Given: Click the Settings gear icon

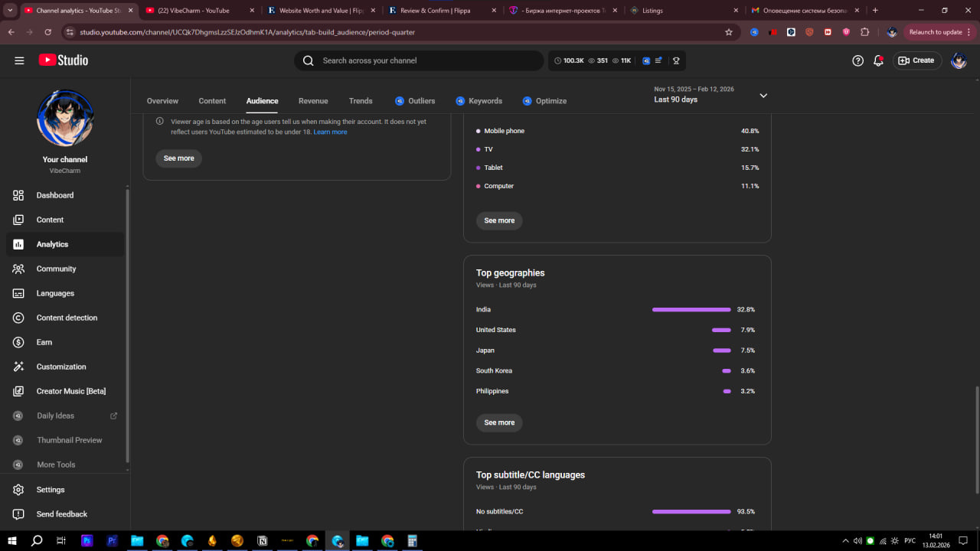Looking at the screenshot, I should [18, 490].
